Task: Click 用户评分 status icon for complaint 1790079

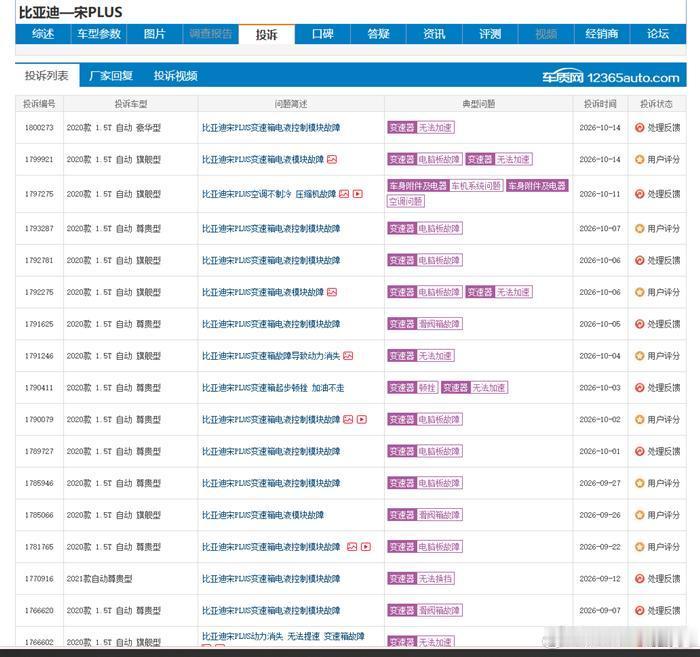Action: (639, 420)
